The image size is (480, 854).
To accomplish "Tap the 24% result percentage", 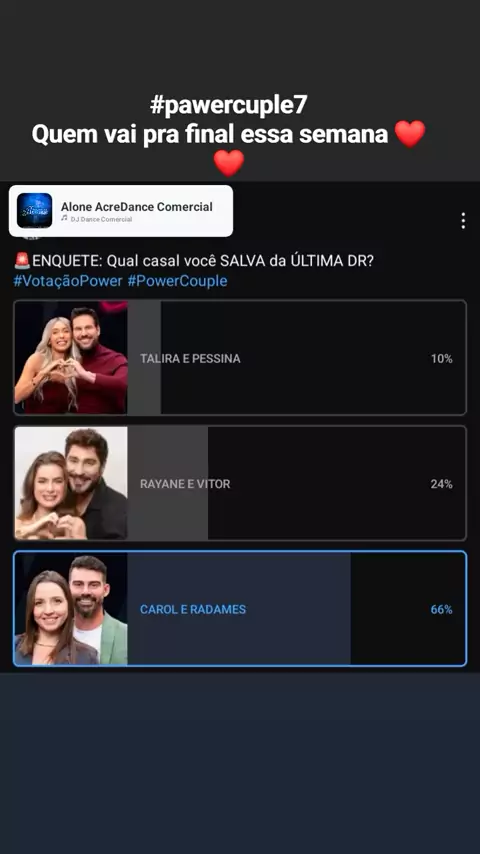I will pos(441,484).
